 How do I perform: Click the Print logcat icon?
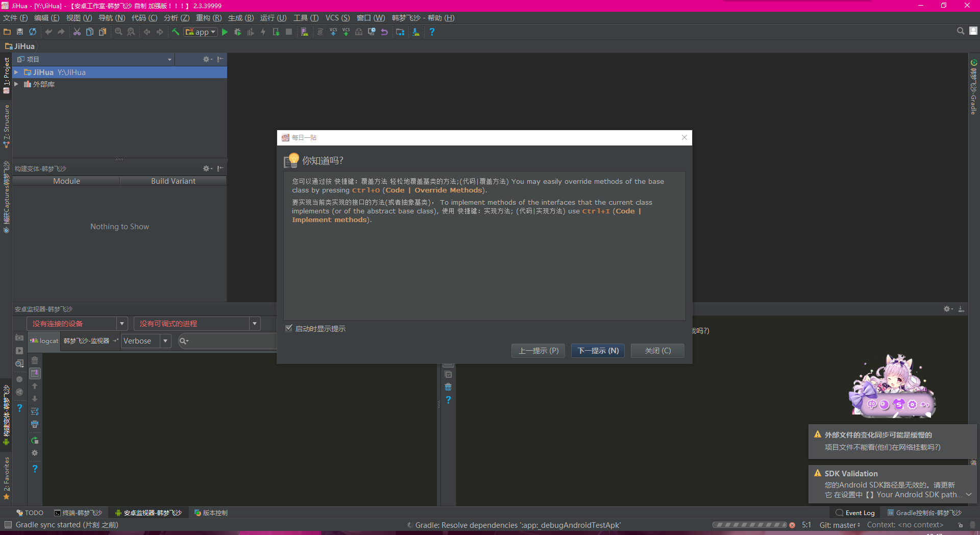coord(35,424)
